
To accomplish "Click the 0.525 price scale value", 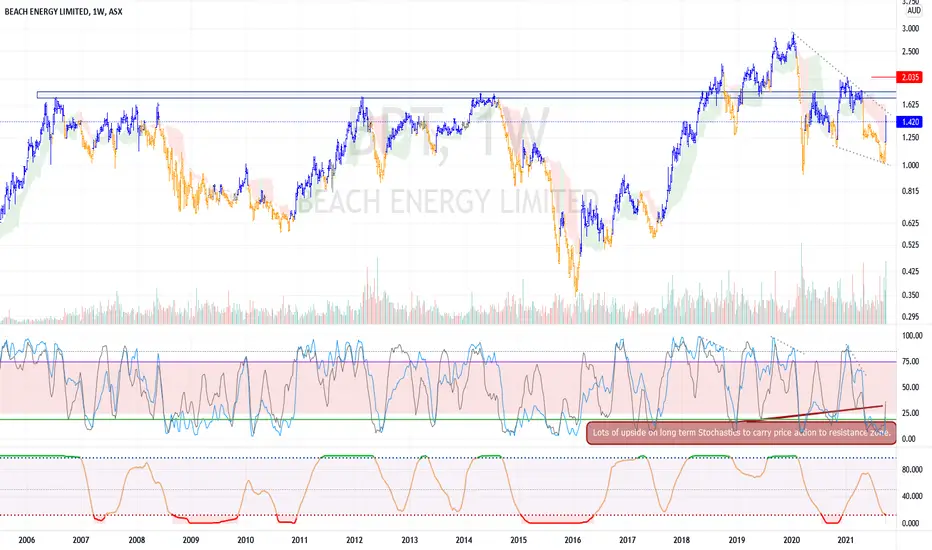I will point(911,245).
